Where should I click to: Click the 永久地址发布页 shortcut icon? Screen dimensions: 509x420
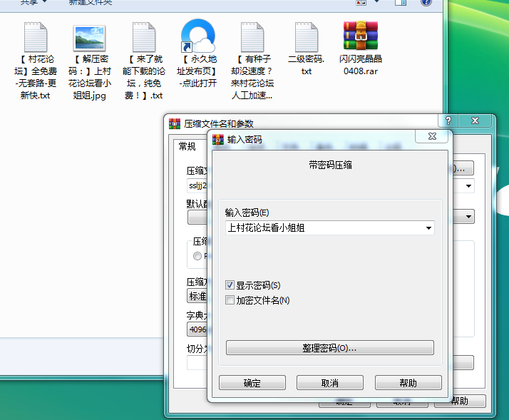pos(197,36)
